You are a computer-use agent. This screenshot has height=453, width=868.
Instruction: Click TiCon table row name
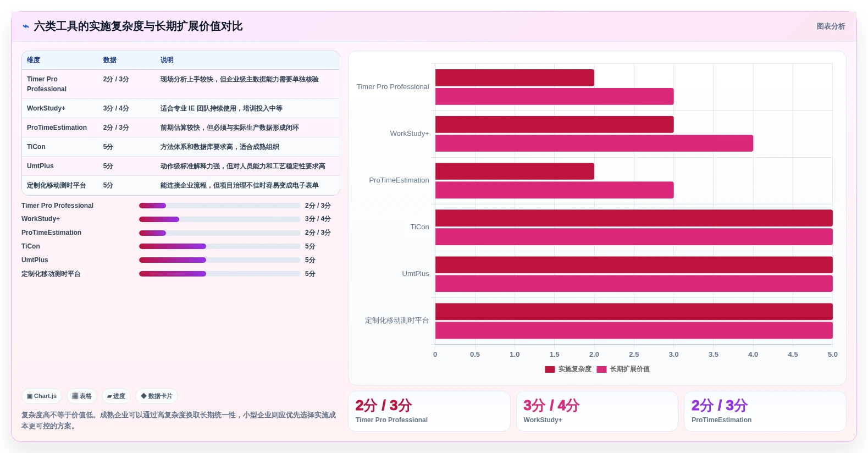click(x=36, y=147)
